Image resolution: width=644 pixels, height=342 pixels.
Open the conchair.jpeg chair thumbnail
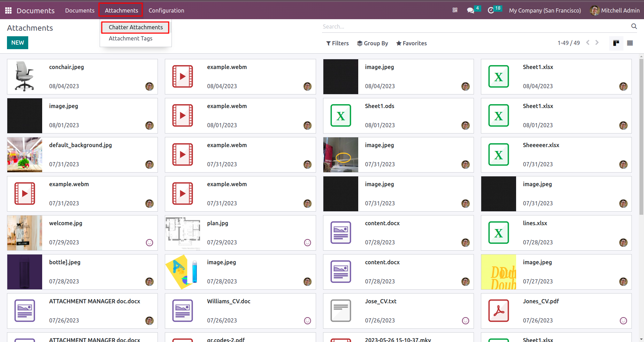pyautogui.click(x=25, y=77)
